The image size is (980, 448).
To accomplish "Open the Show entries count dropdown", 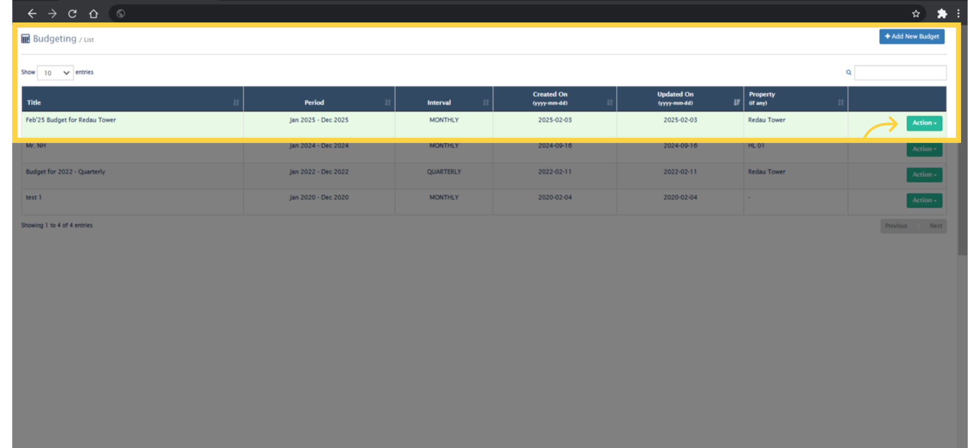I will click(x=55, y=73).
